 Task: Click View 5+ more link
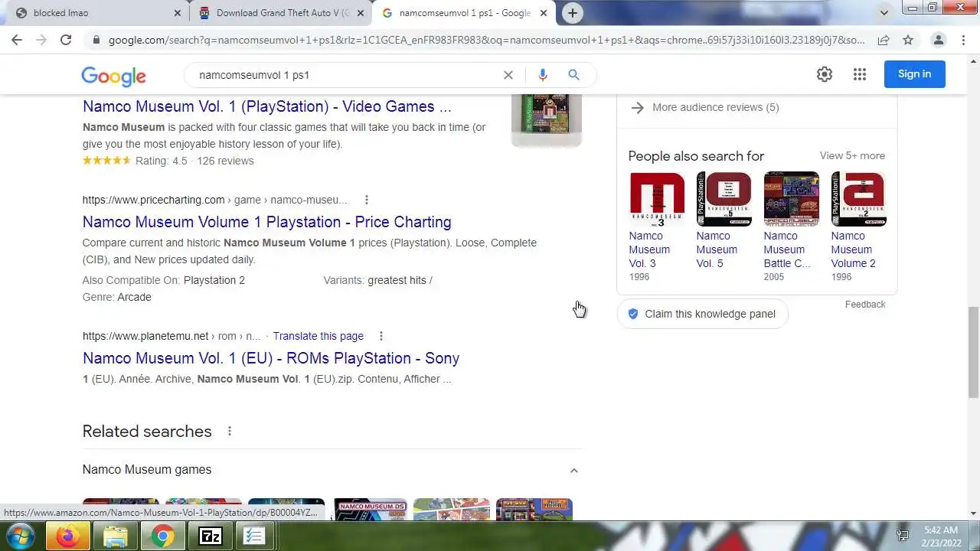pyautogui.click(x=852, y=155)
